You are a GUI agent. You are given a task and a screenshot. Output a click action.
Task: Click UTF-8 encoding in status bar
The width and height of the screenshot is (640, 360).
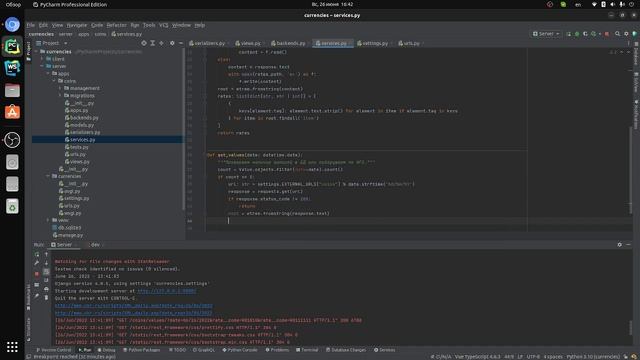(533, 357)
